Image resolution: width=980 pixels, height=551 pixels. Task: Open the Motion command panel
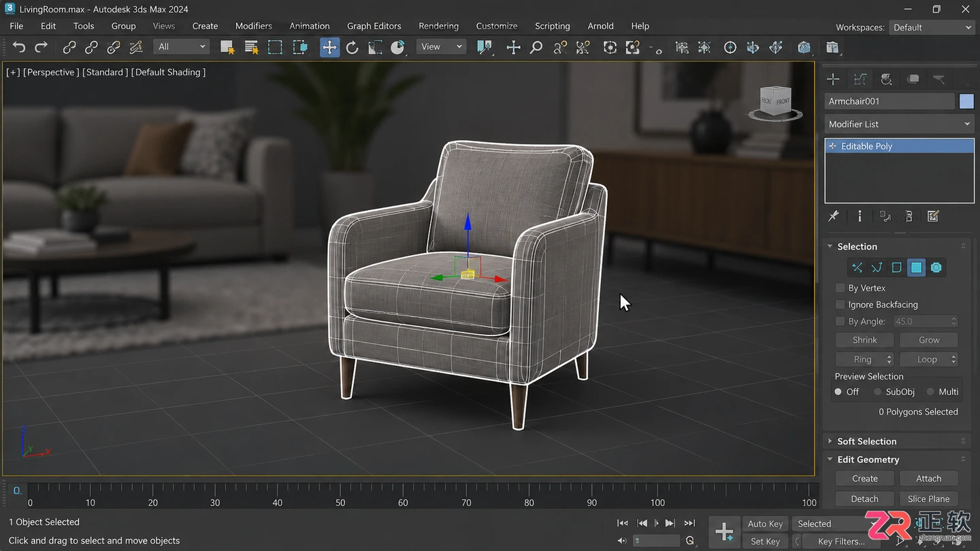(x=913, y=80)
